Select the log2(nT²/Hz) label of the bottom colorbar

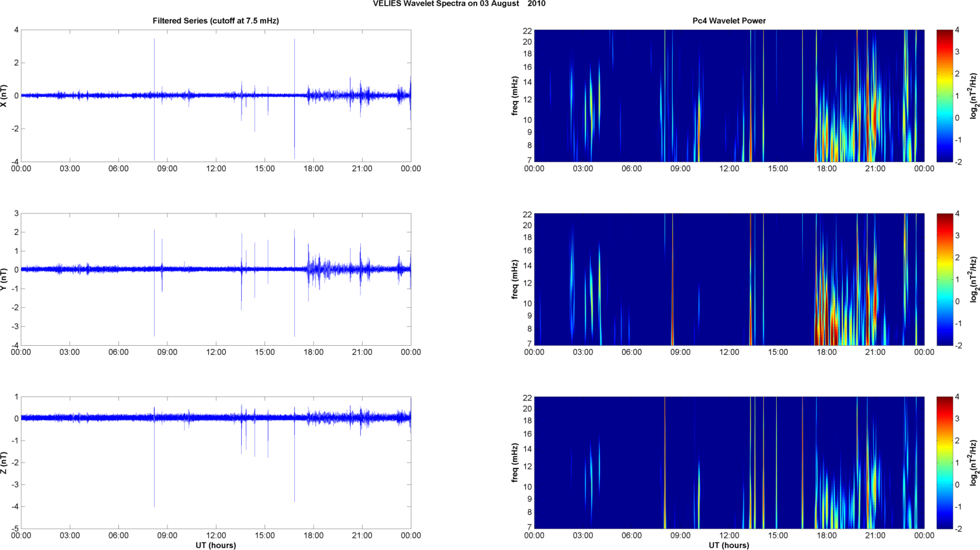tap(974, 463)
